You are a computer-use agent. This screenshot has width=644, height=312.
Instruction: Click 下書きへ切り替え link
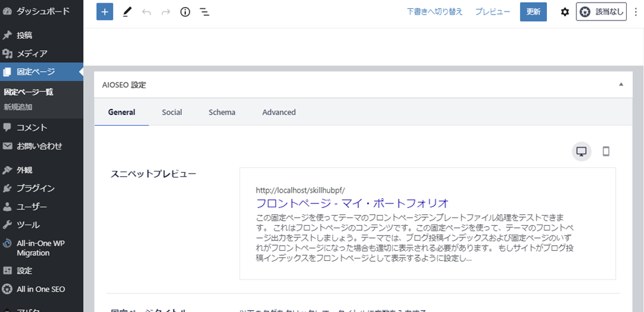(435, 12)
